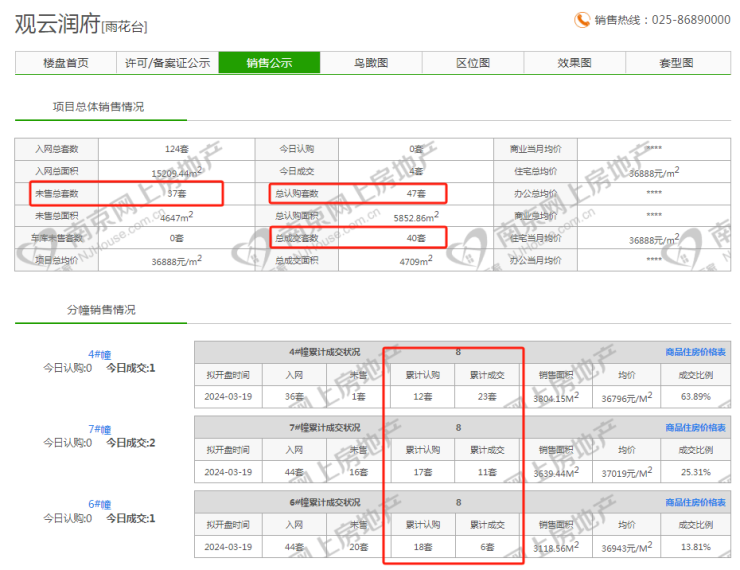Switch to the 许可/预售证公示 tab
740x570 pixels.
(x=167, y=63)
